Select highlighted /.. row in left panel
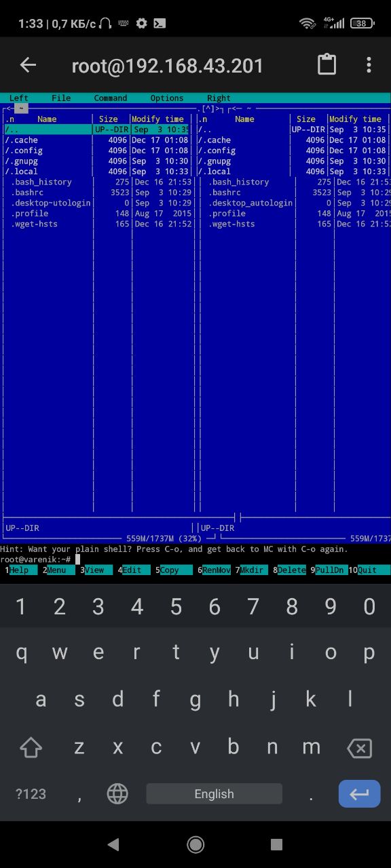391x868 pixels. (x=98, y=130)
